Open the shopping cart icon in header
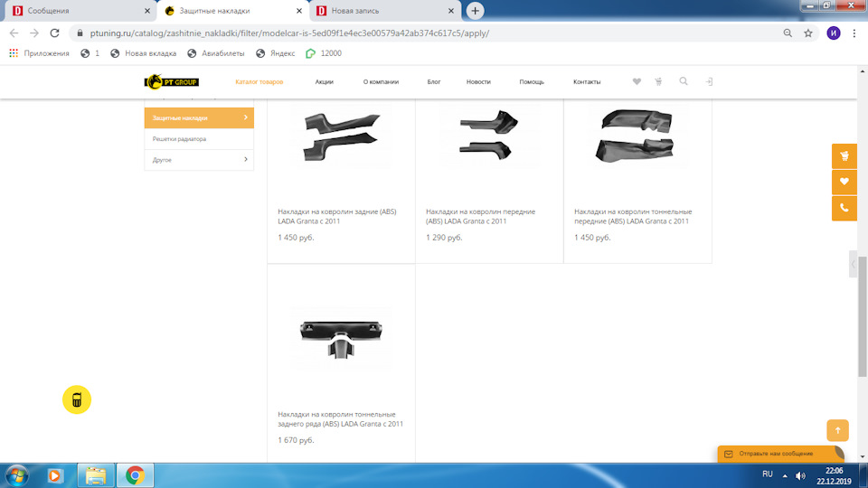Image resolution: width=868 pixels, height=488 pixels. (x=658, y=81)
